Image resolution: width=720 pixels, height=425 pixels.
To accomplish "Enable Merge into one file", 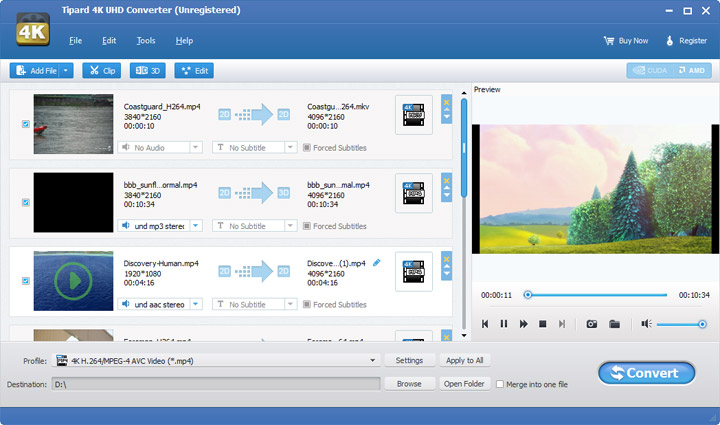I will tap(499, 384).
